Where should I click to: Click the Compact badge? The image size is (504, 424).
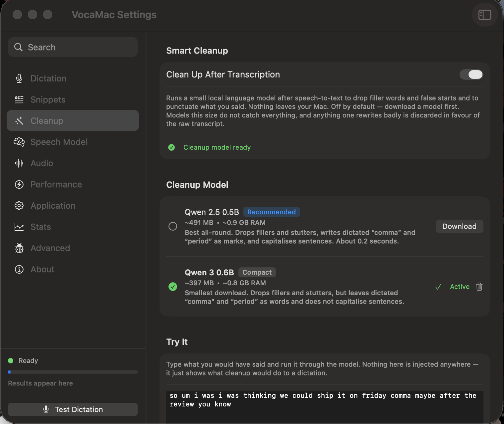(257, 272)
